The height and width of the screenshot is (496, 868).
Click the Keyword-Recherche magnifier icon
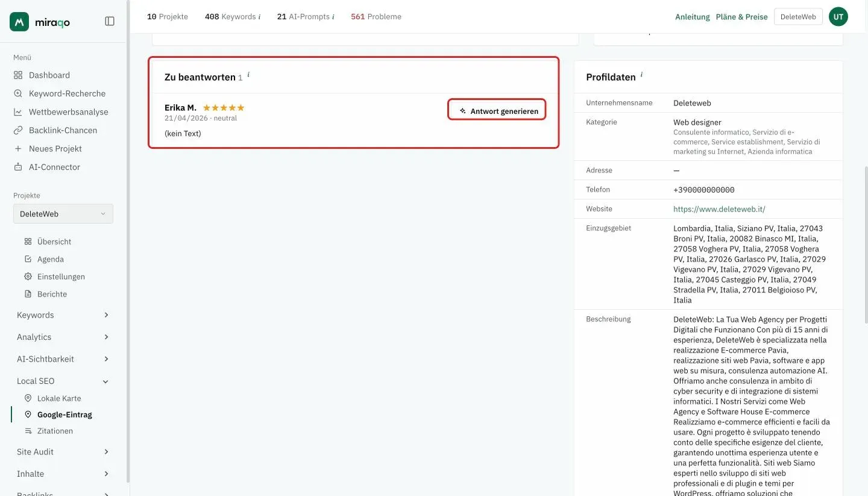pyautogui.click(x=18, y=93)
